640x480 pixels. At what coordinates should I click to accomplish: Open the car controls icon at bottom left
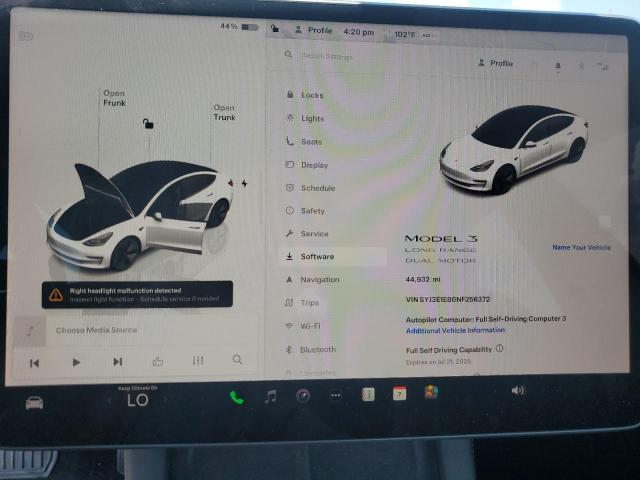(34, 402)
